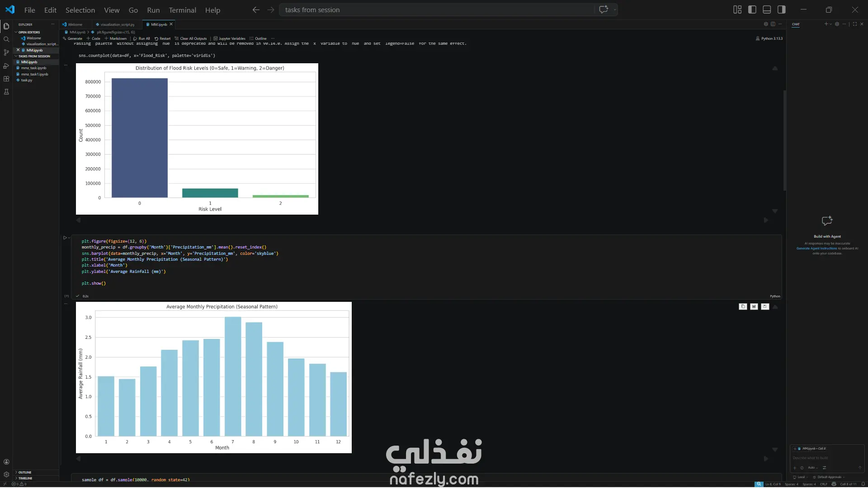Toggle the primary side bar layout icon
868x488 pixels.
pyautogui.click(x=752, y=9)
